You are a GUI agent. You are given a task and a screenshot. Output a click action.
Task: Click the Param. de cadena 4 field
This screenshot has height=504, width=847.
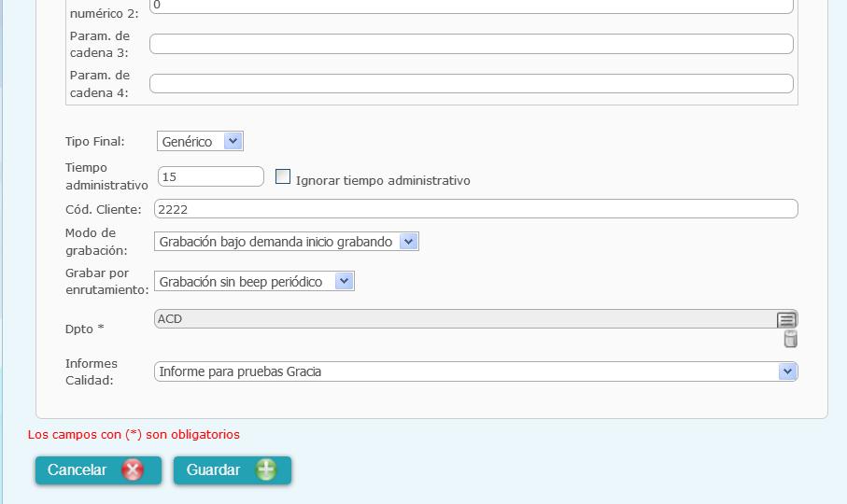point(471,84)
